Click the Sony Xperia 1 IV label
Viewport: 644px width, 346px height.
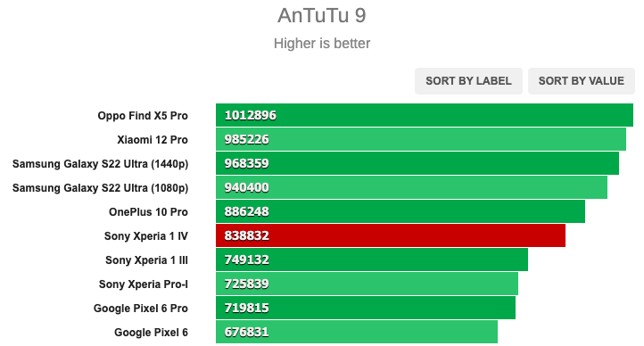pos(145,236)
